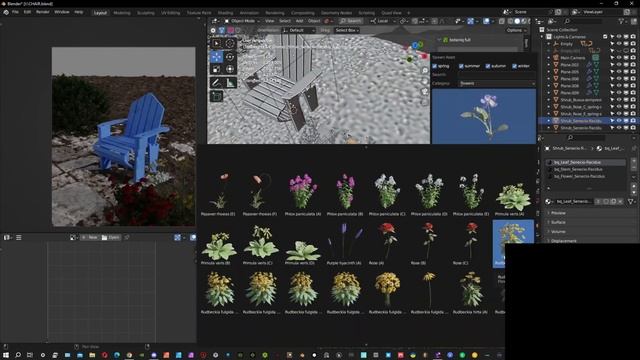Click the Scene Collection icon
The height and width of the screenshot is (360, 640).
point(542,30)
